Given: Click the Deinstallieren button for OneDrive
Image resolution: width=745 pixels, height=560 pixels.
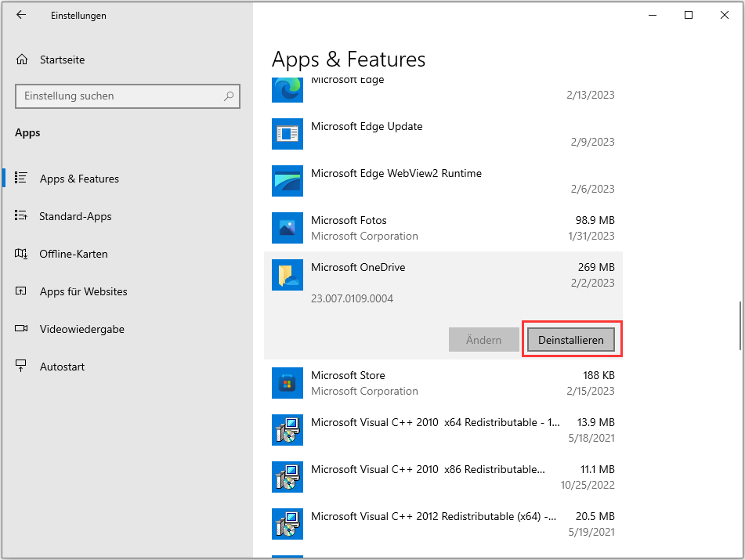Looking at the screenshot, I should (x=572, y=339).
